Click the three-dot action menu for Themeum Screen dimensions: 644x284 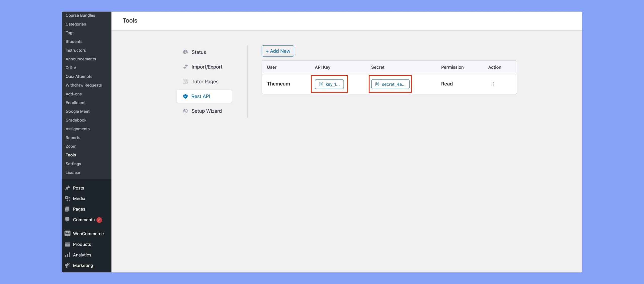[x=493, y=84]
